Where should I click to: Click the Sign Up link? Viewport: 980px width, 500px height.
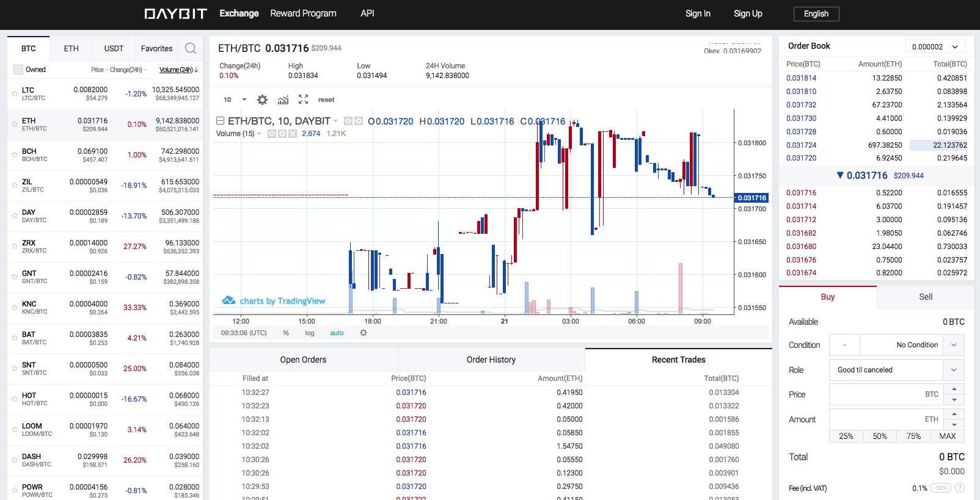[748, 13]
